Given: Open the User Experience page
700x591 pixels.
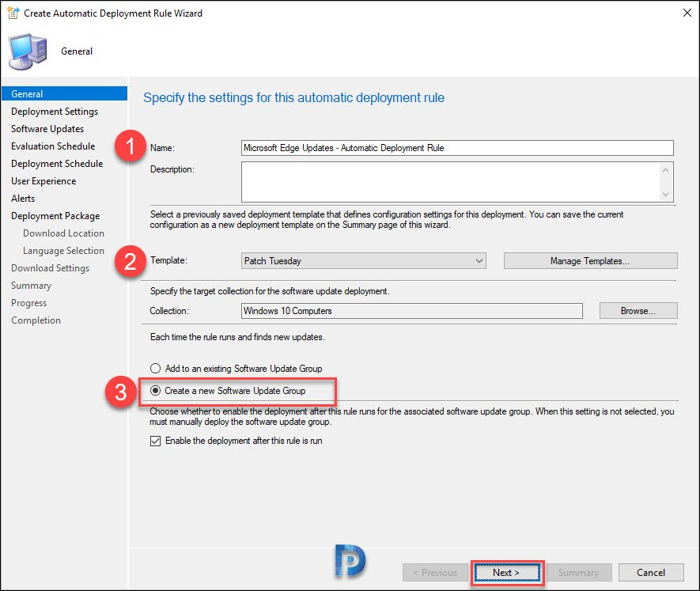Looking at the screenshot, I should 44,181.
